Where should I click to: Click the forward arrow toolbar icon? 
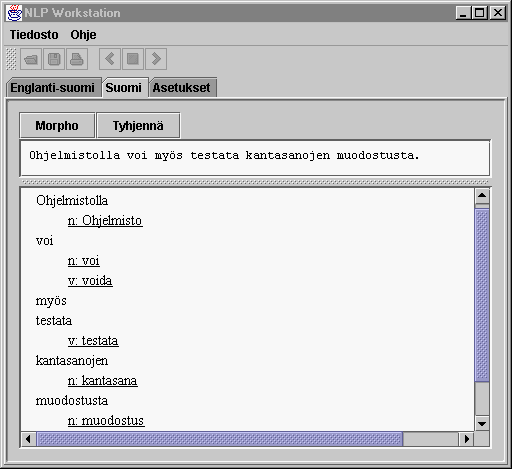coord(156,59)
